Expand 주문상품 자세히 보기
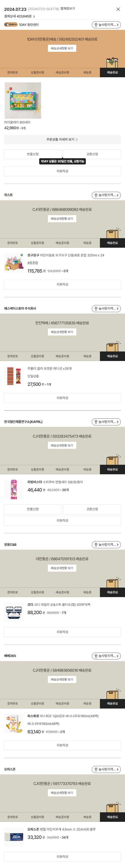Image resolution: width=125 pixels, height=868 pixels. [x=62, y=140]
